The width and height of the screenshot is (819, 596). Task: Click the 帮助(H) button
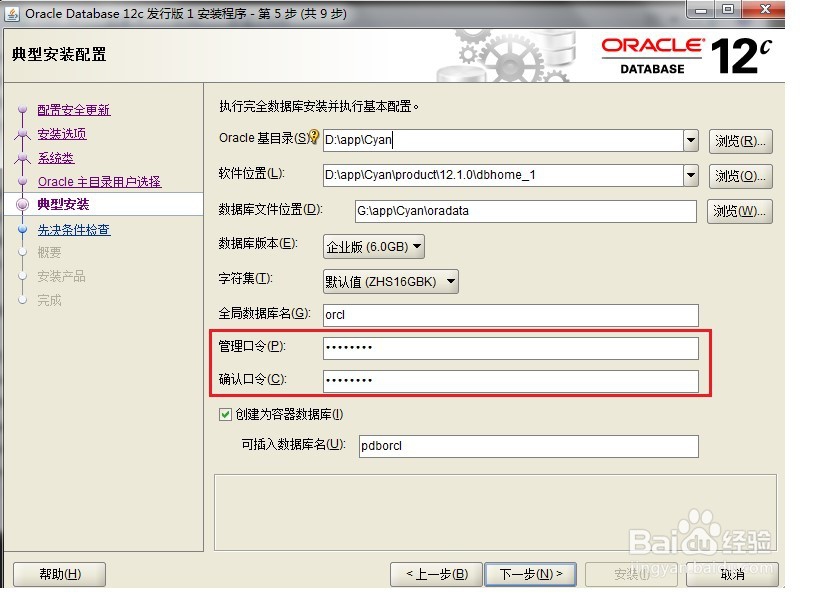point(60,574)
